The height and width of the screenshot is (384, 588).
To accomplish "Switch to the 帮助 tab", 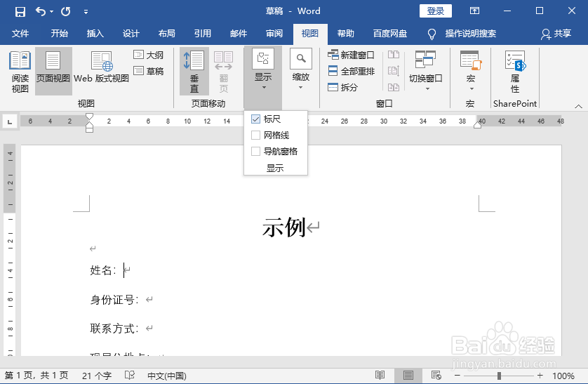I will (x=345, y=34).
